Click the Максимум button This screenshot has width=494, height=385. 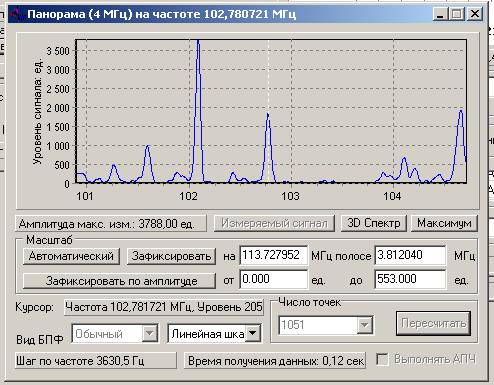[x=444, y=223]
